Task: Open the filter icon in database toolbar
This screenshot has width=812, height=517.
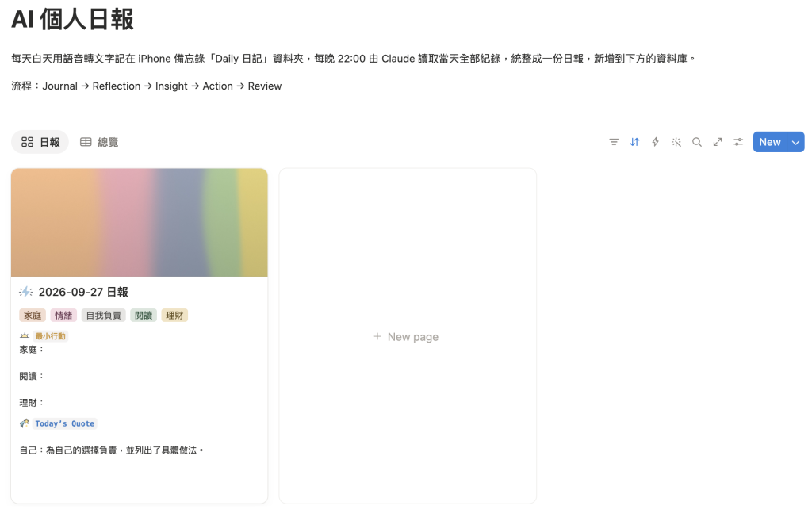Action: [x=614, y=142]
